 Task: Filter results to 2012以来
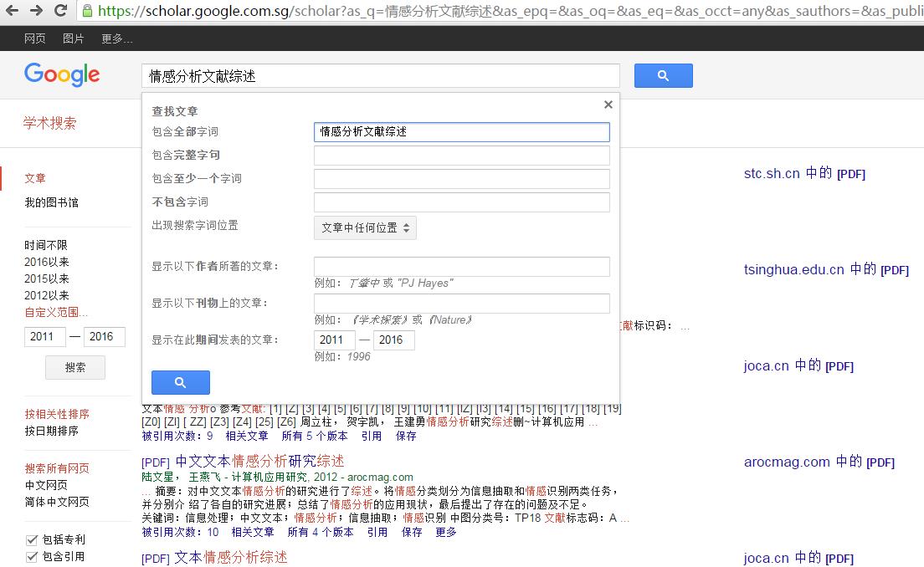pos(47,295)
